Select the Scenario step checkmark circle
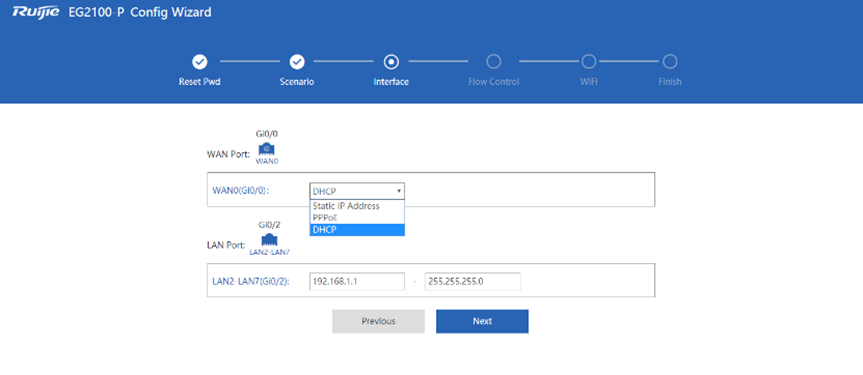The image size is (863, 375). pyautogui.click(x=297, y=62)
